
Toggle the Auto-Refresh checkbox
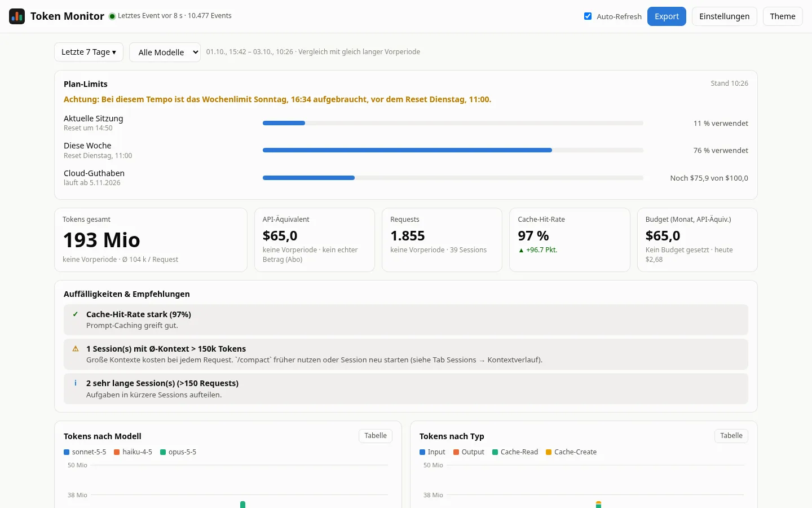coord(588,16)
